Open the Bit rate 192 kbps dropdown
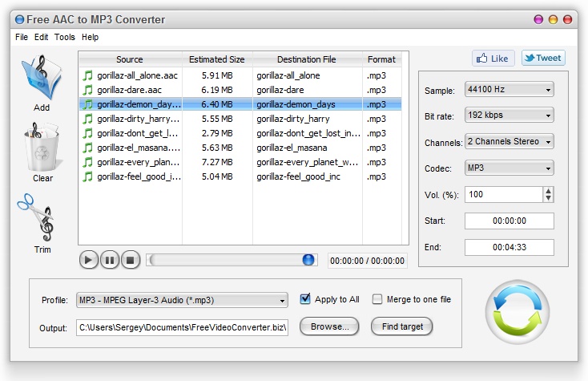This screenshot has width=588, height=381. [509, 116]
